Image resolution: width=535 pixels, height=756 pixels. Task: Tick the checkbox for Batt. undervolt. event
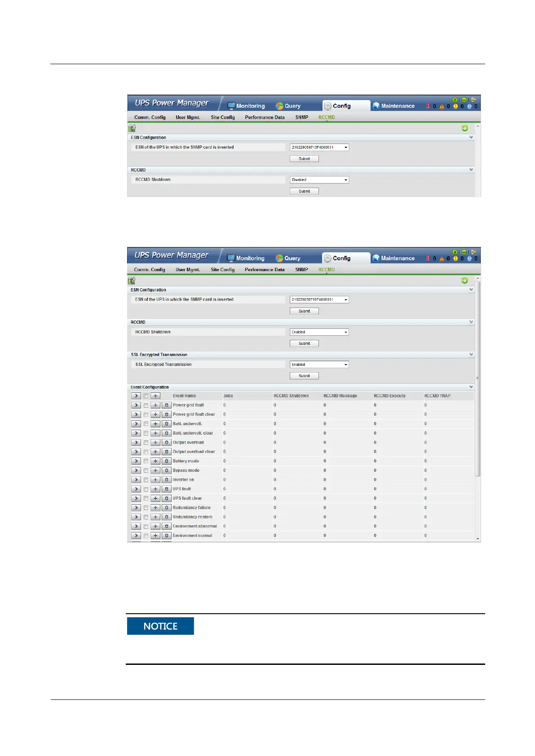(146, 424)
